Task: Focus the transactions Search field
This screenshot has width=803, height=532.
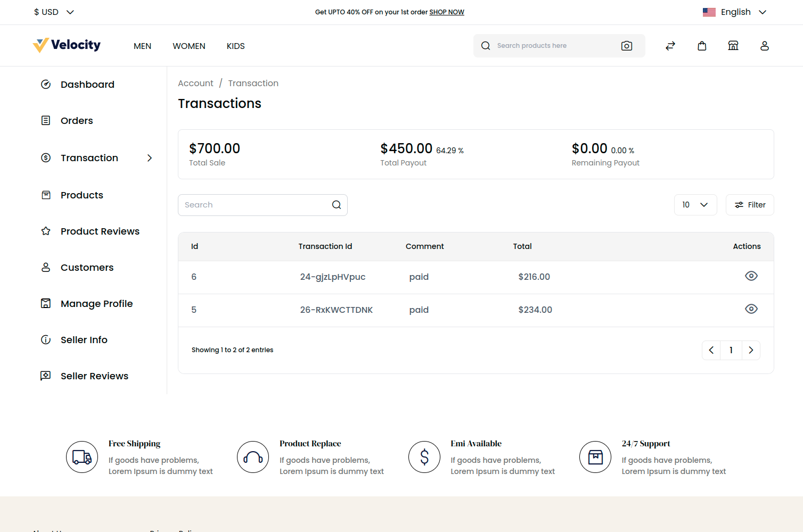Action: [263, 205]
